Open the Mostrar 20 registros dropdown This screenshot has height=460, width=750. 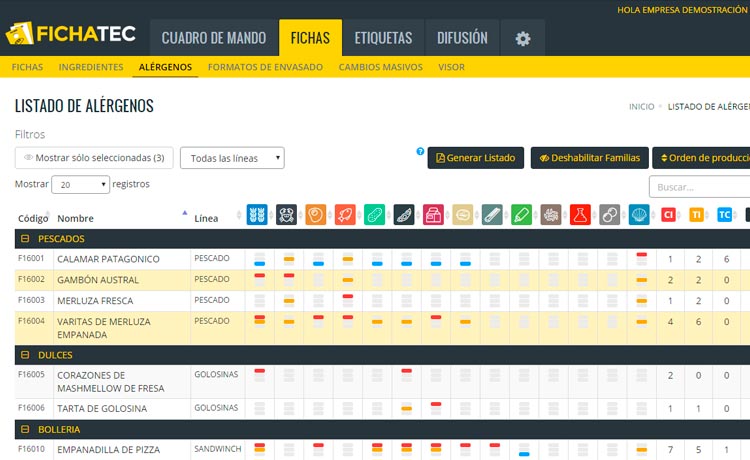point(81,185)
